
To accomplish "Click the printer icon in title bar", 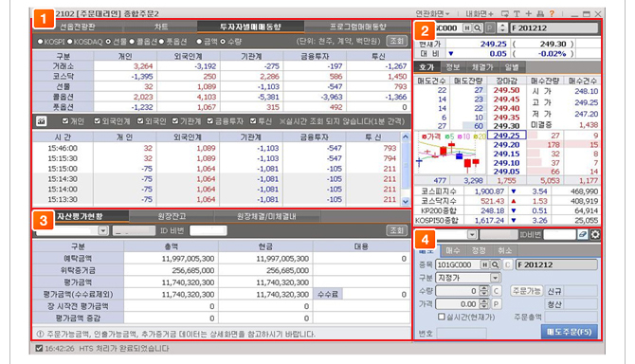I will (x=540, y=14).
